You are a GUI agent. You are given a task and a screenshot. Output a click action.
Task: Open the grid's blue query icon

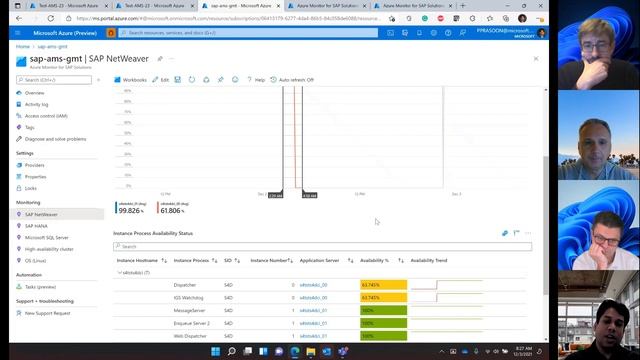(x=505, y=233)
